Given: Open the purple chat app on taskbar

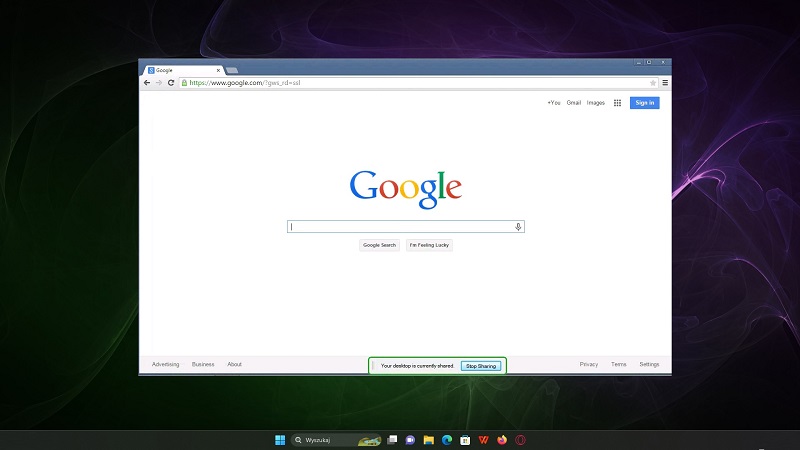Looking at the screenshot, I should coord(410,440).
